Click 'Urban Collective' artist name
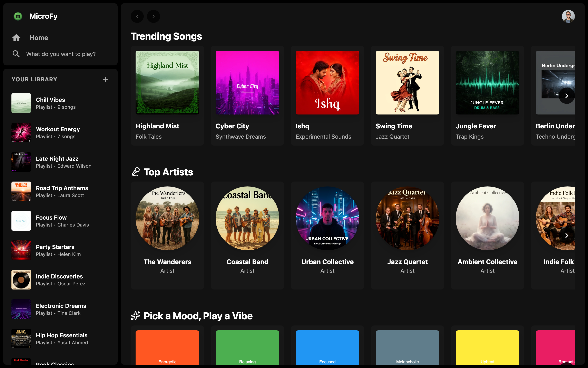Image resolution: width=588 pixels, height=368 pixels. click(327, 262)
